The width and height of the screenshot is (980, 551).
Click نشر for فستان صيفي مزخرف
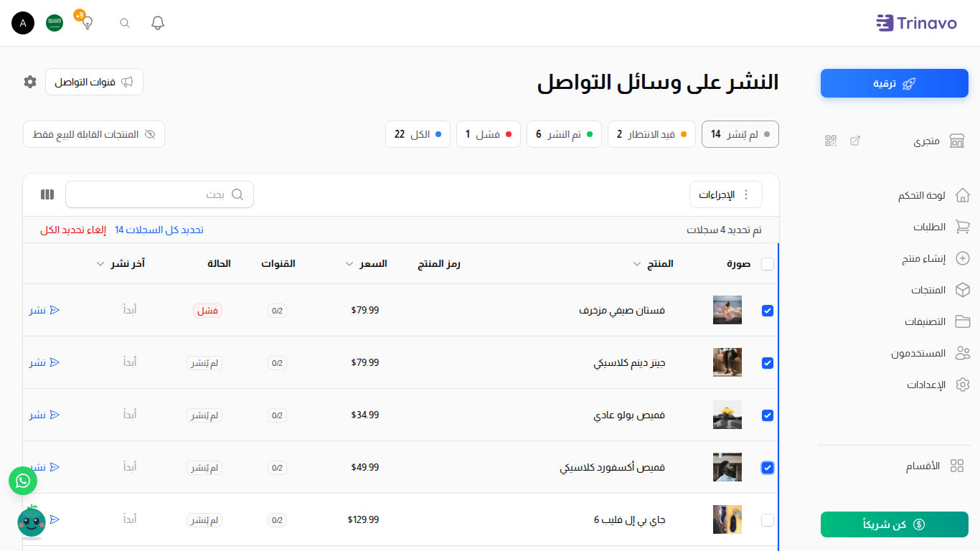44,310
